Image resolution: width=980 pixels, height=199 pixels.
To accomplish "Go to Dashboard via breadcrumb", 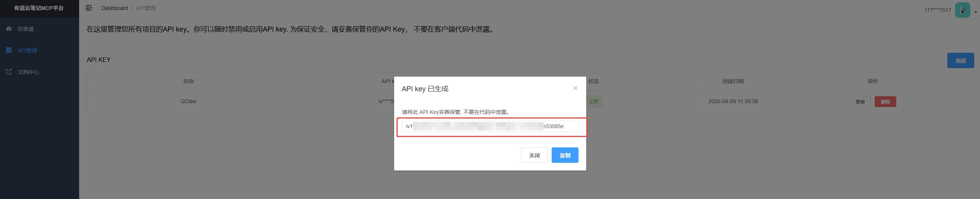I will (114, 8).
